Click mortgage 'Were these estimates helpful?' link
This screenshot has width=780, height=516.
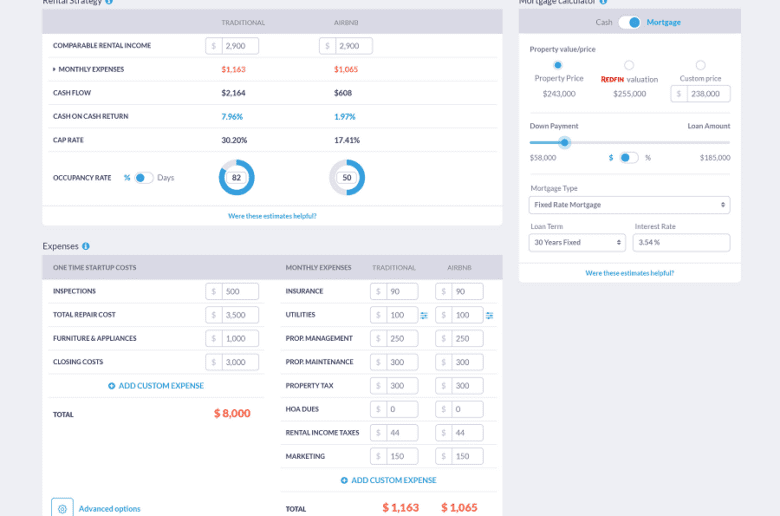[x=629, y=273]
